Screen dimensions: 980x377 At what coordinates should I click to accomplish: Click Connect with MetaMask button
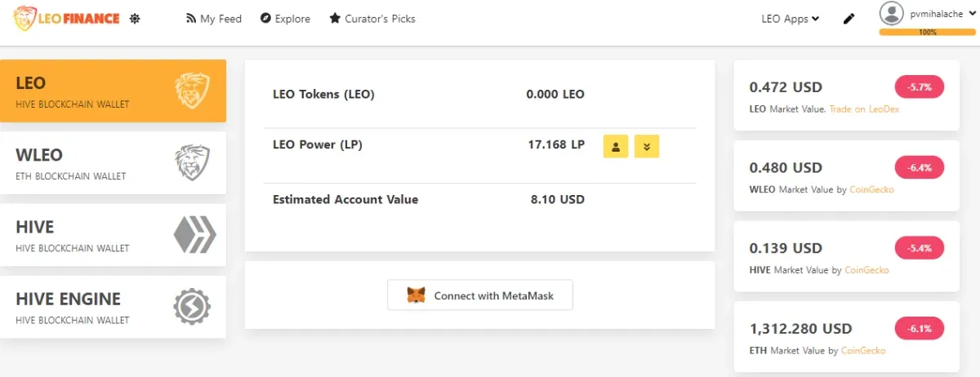pos(480,295)
